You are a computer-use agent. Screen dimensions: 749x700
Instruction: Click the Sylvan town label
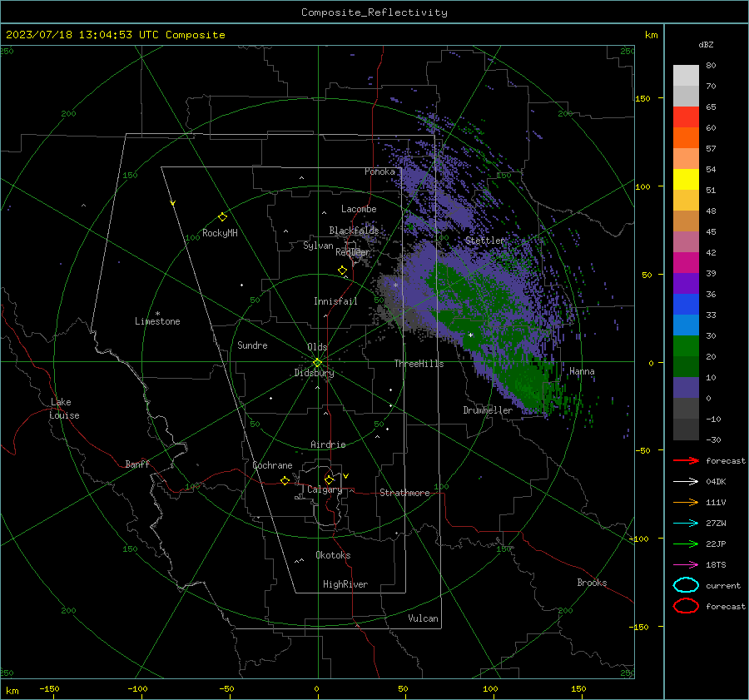click(318, 246)
